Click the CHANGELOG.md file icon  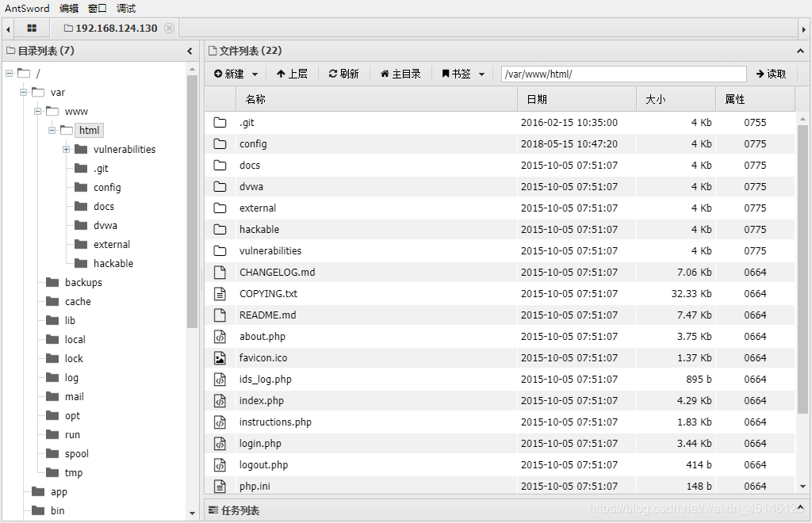pyautogui.click(x=220, y=272)
